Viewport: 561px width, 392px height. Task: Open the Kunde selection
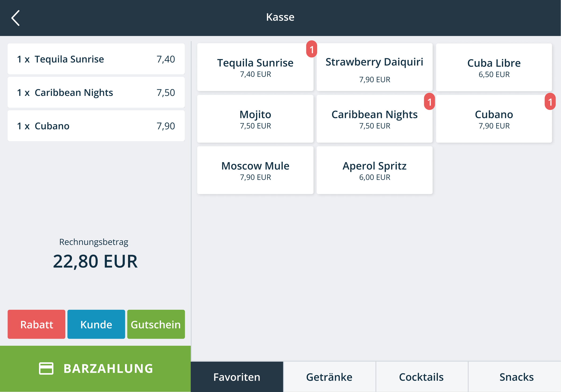click(96, 324)
